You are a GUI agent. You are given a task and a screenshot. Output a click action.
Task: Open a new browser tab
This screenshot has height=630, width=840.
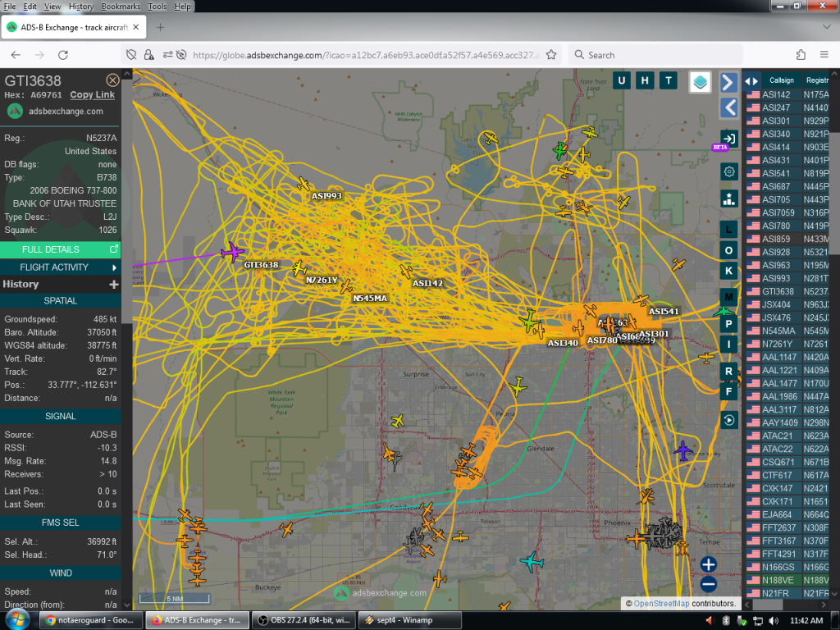160,27
